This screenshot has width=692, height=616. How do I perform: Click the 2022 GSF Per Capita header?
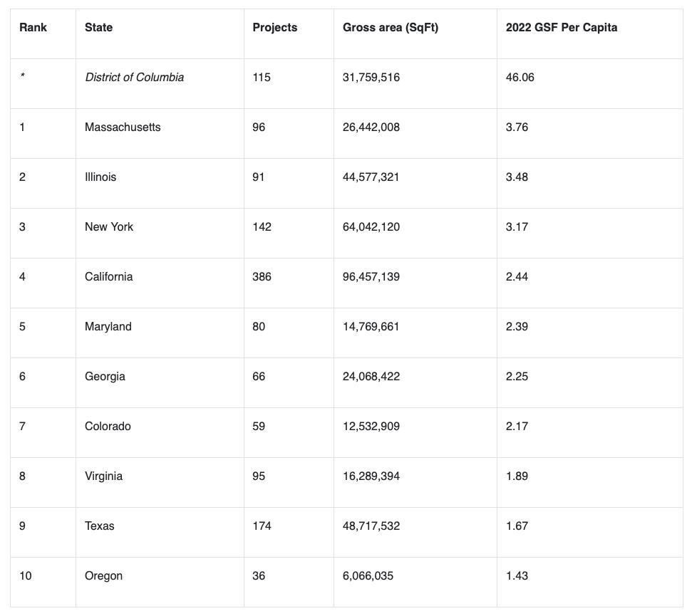click(562, 27)
